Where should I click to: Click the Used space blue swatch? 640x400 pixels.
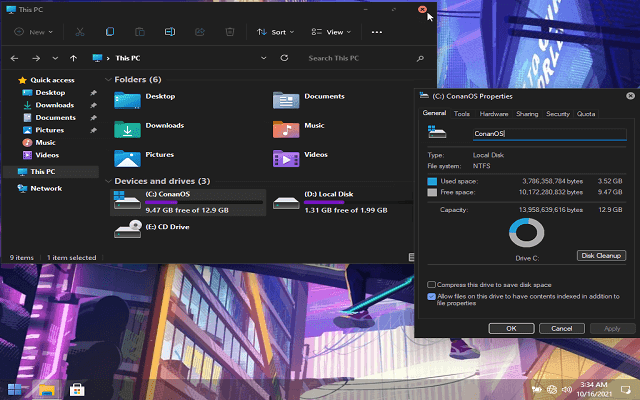pos(432,181)
